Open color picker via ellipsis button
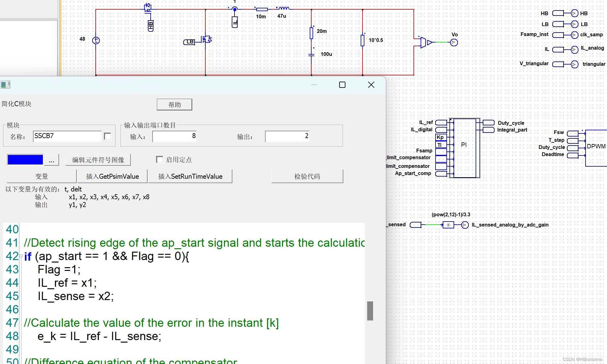The image size is (607, 364). tap(52, 160)
